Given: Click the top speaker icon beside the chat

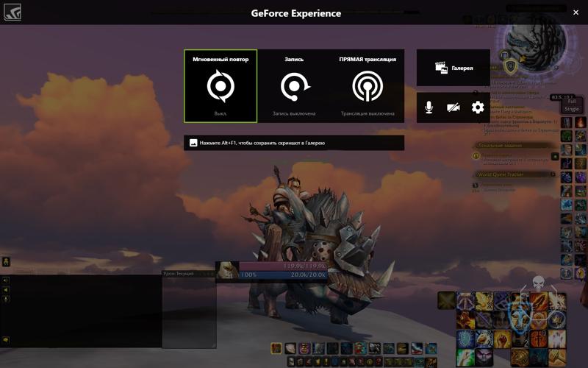Looking at the screenshot, I should click(6, 280).
